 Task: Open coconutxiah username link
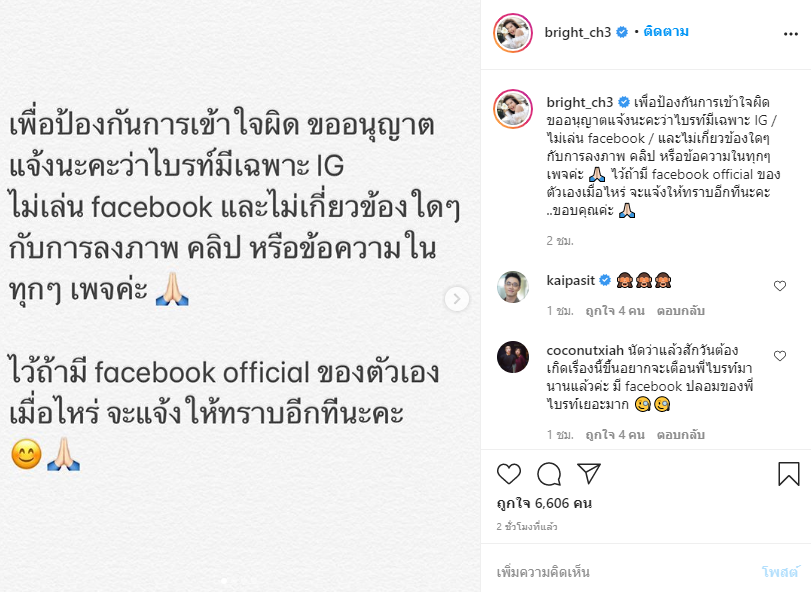[585, 350]
